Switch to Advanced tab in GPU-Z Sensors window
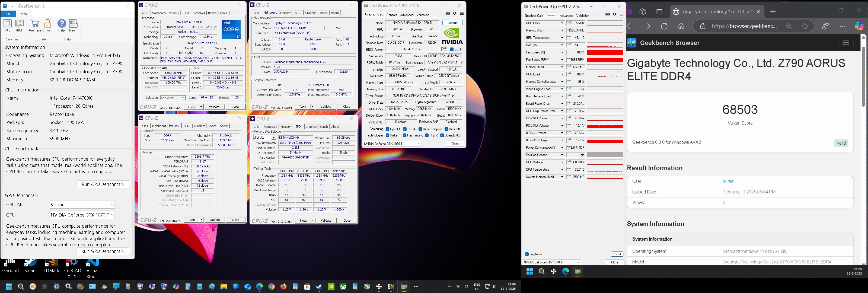 [566, 15]
